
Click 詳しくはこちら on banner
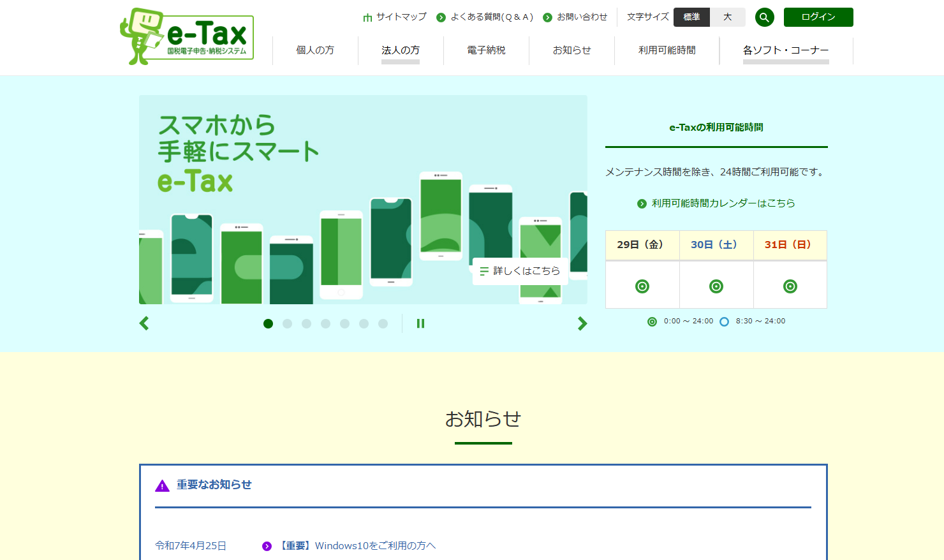pos(520,271)
